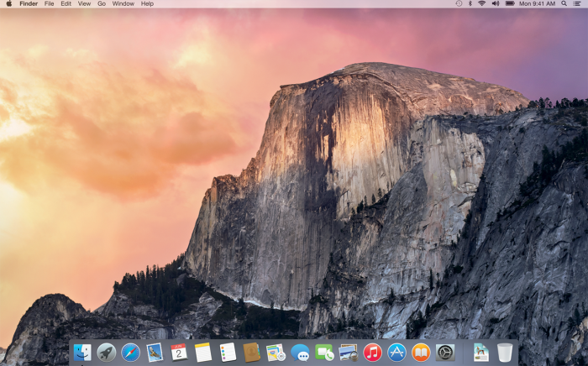The width and height of the screenshot is (588, 366).
Task: Open the Go menu
Action: tap(102, 3)
